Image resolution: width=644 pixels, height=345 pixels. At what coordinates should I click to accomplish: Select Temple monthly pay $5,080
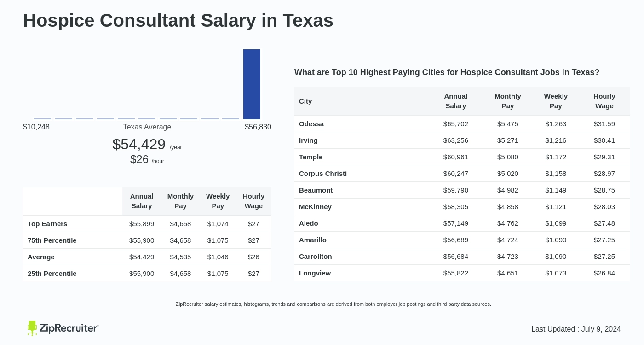(x=508, y=157)
